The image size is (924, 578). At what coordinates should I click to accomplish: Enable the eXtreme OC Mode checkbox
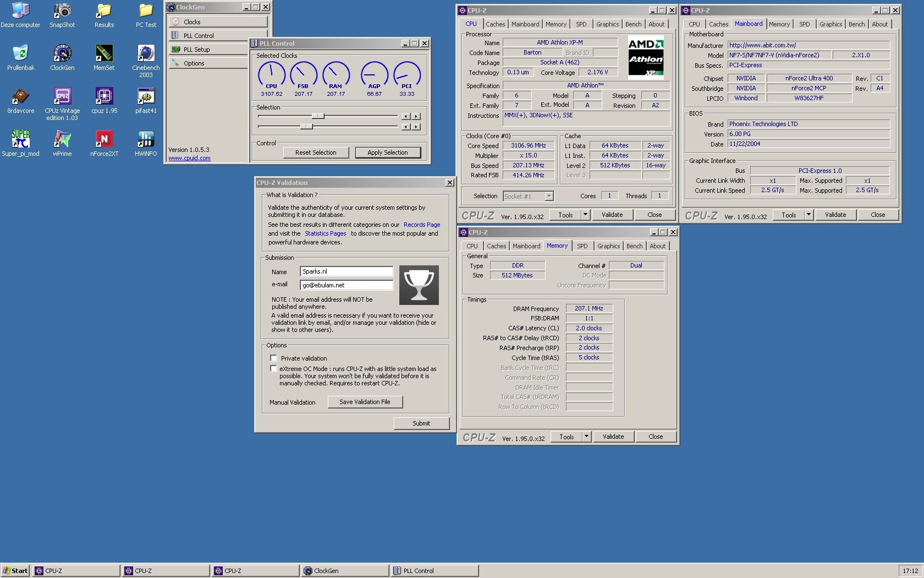point(273,369)
